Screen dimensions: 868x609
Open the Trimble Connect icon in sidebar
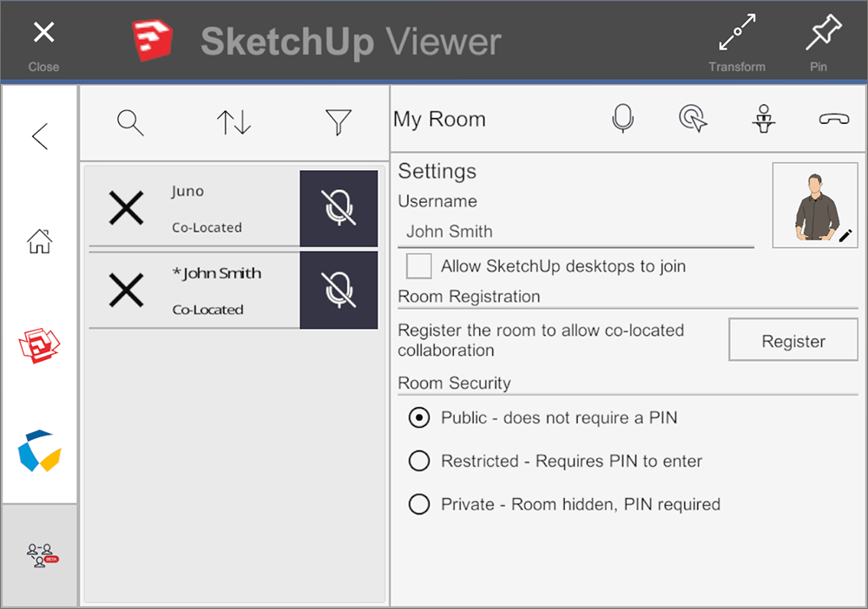39,451
